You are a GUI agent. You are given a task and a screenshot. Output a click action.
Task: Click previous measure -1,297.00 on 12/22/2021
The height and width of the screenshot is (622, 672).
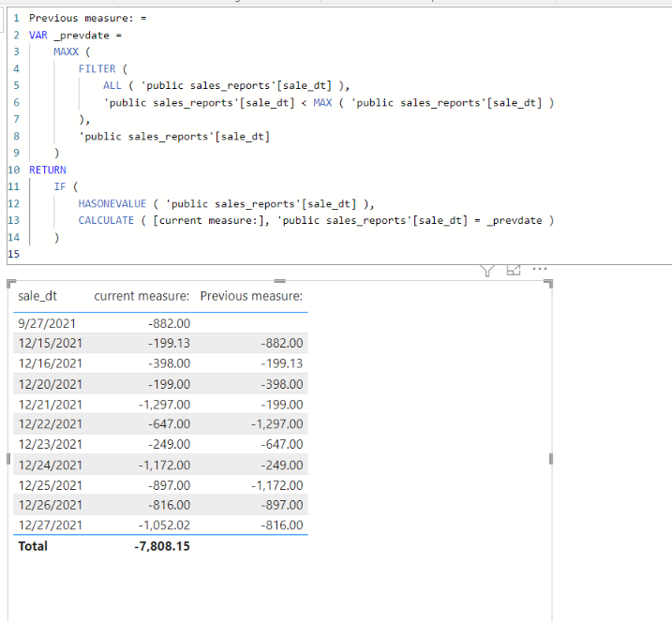tap(276, 424)
